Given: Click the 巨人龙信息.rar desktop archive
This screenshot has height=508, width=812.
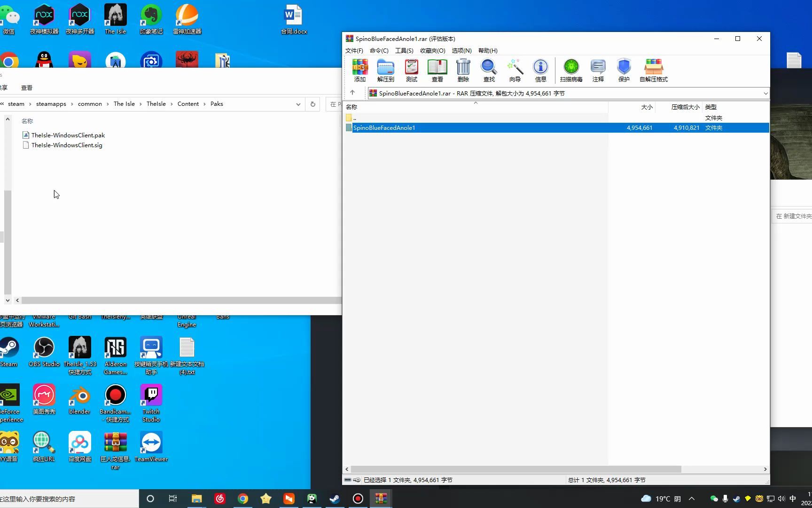Looking at the screenshot, I should tap(115, 451).
